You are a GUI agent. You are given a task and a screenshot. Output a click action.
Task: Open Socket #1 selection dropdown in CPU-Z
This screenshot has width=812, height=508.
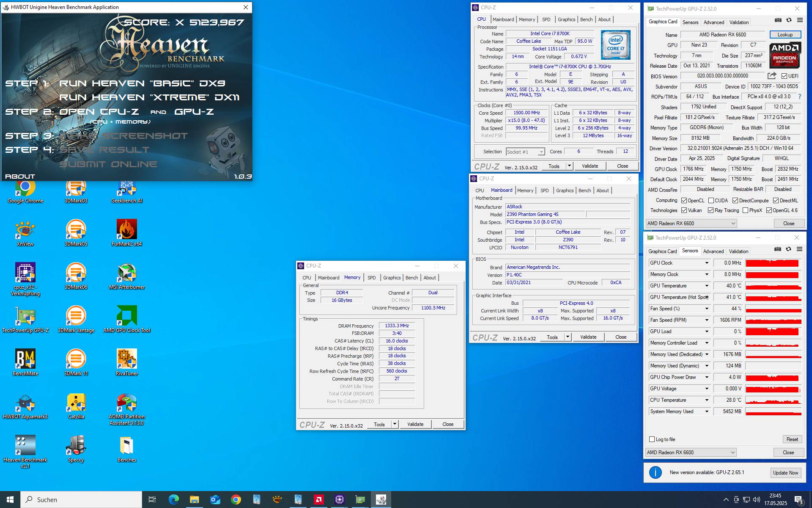(525, 152)
